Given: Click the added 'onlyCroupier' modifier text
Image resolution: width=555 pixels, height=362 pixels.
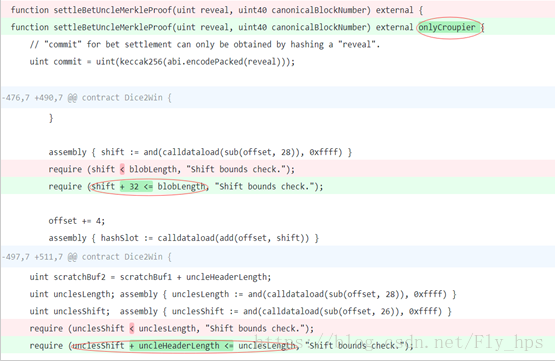Looking at the screenshot, I should coord(447,27).
